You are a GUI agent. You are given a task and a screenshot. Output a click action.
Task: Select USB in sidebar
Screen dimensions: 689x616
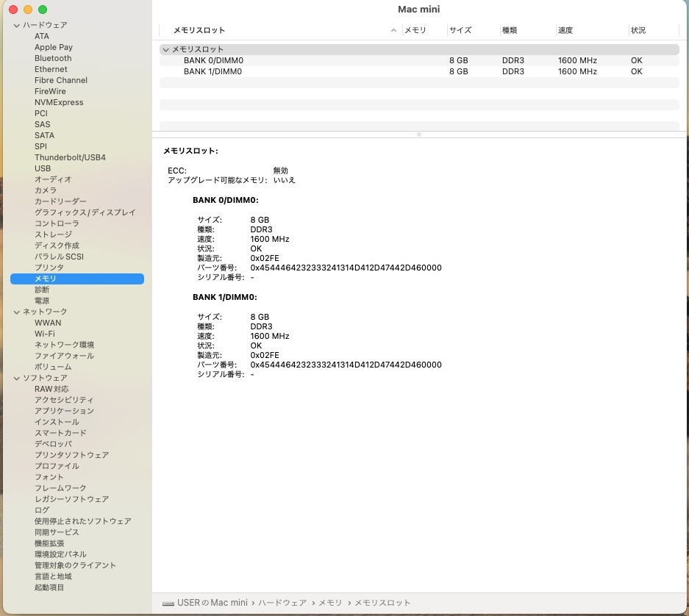(x=43, y=168)
